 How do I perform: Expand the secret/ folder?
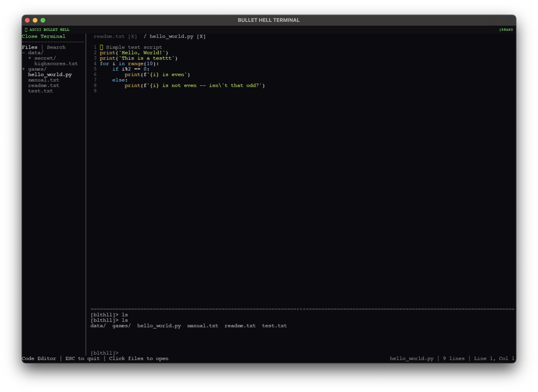click(30, 58)
